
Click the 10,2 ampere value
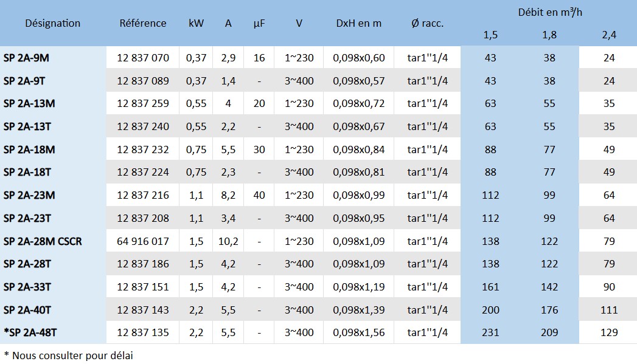point(228,241)
